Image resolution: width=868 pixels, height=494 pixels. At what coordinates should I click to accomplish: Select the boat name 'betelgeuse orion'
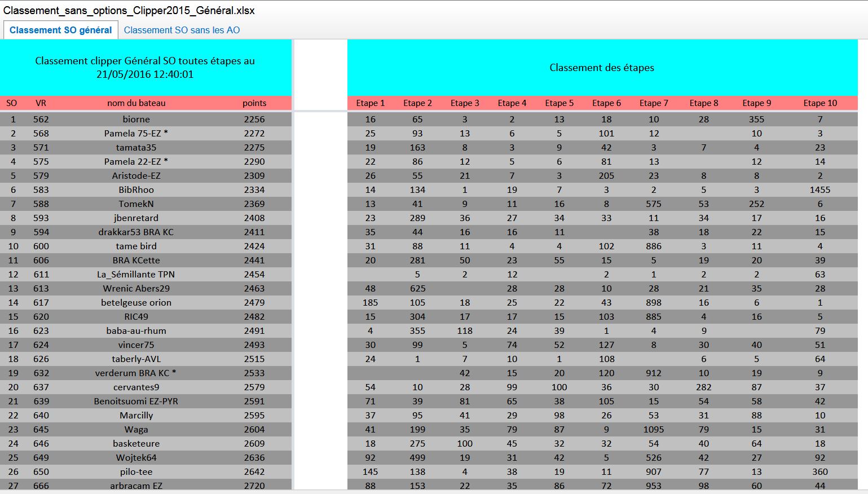136,303
